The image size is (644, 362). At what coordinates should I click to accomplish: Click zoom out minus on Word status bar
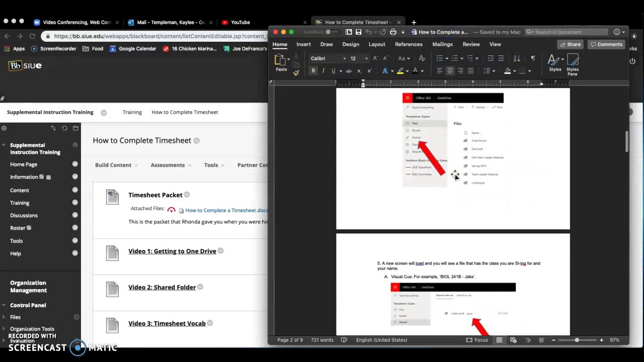[553, 340]
